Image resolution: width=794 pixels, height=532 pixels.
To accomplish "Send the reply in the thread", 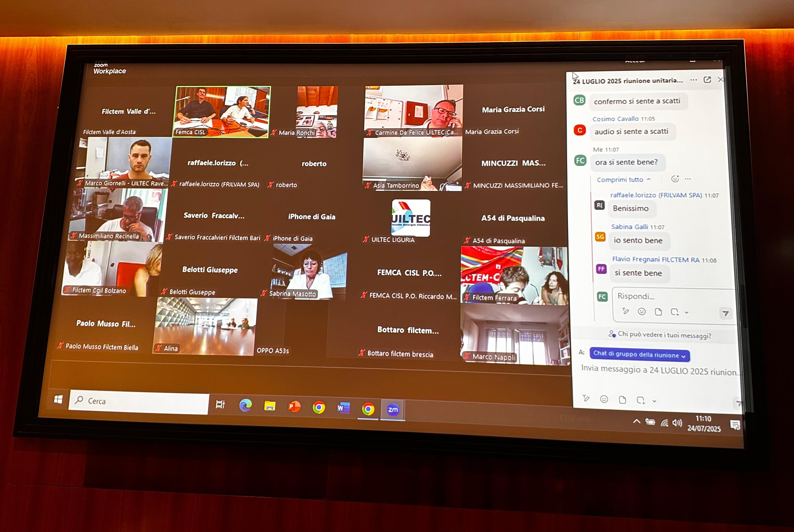I will (725, 313).
